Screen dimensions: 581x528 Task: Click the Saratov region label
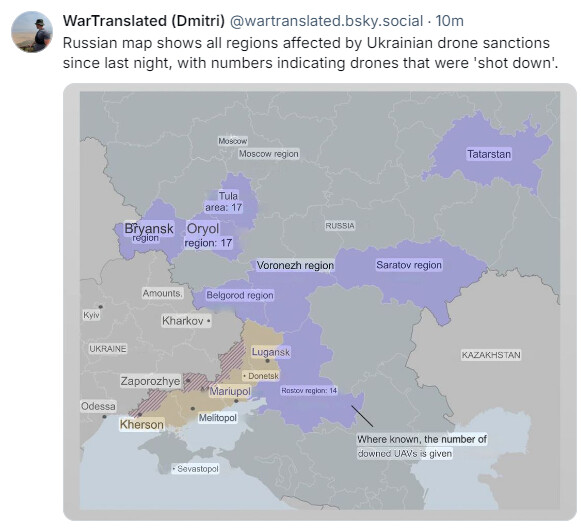[409, 265]
